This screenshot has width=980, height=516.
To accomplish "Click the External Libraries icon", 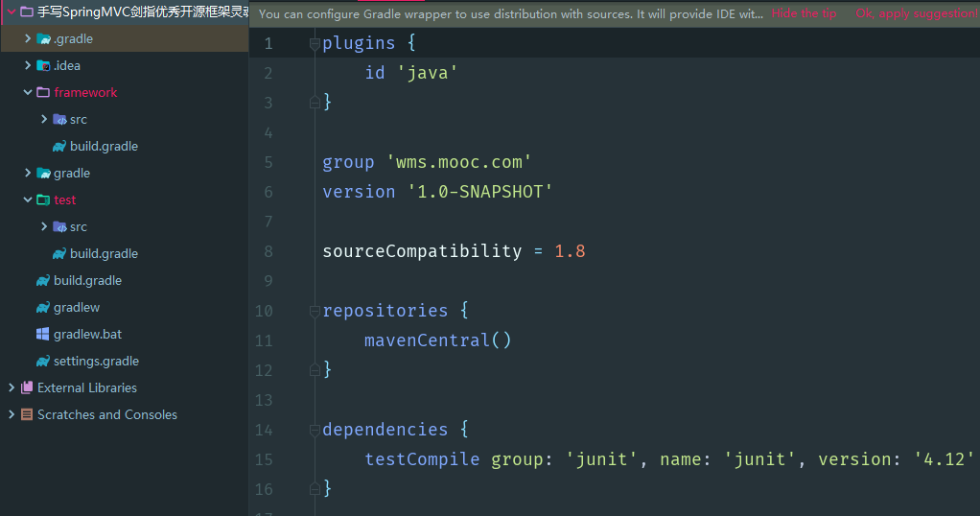I will (x=27, y=387).
